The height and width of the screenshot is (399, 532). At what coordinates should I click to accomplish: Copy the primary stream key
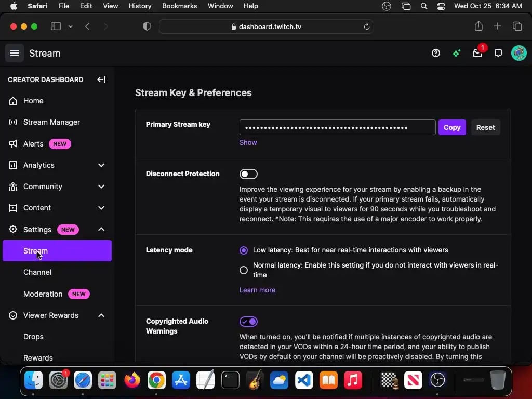pos(452,127)
